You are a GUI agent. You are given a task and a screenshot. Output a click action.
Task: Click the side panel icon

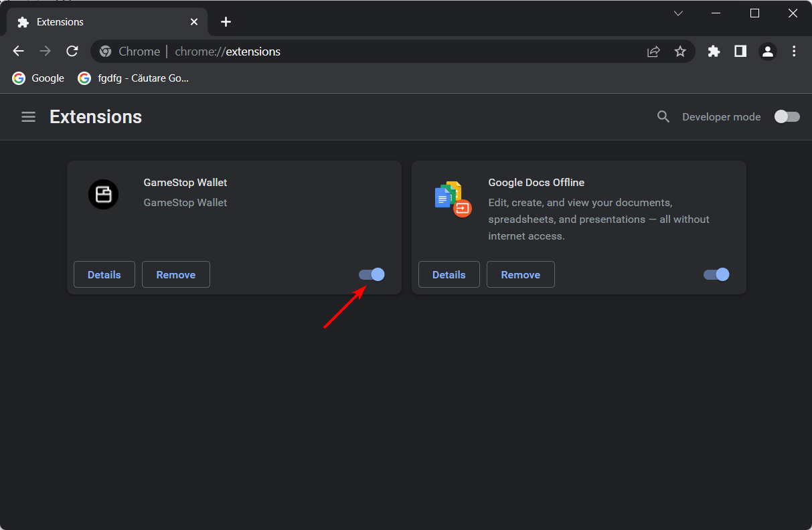[740, 51]
